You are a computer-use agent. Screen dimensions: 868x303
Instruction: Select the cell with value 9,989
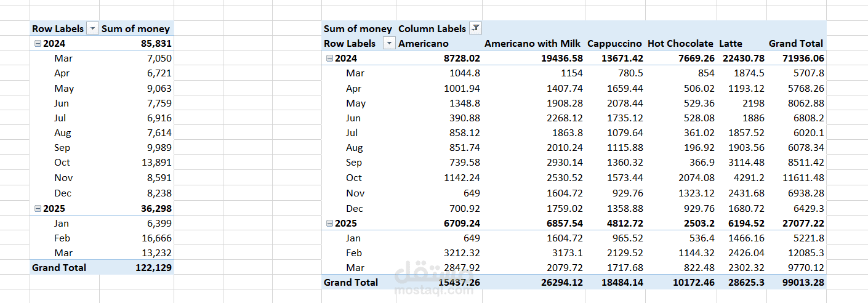[158, 148]
